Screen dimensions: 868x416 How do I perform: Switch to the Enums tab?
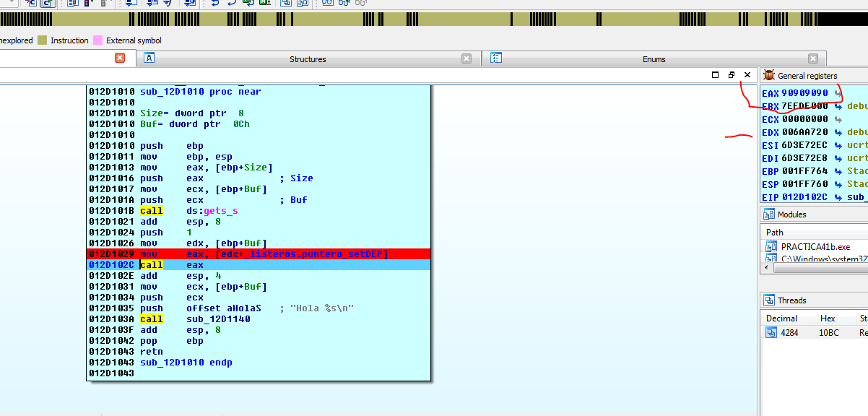click(x=654, y=59)
